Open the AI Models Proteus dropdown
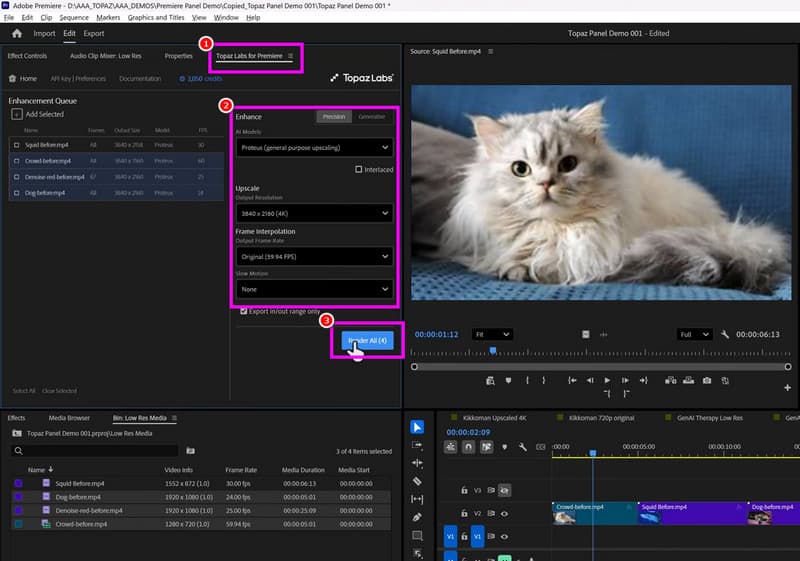This screenshot has height=561, width=800. coord(314,147)
